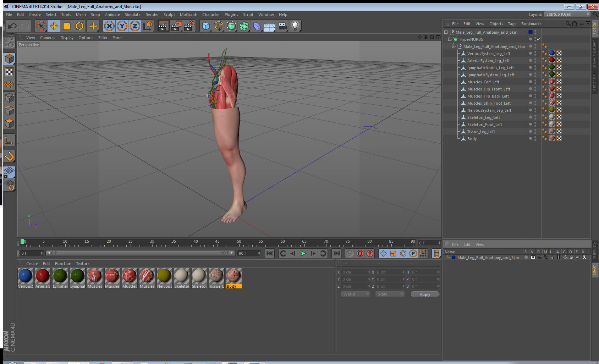This screenshot has width=599, height=364.
Task: Collapse nested Male_Leg_Full_Anatomy_and_Skin null
Action: pos(454,46)
